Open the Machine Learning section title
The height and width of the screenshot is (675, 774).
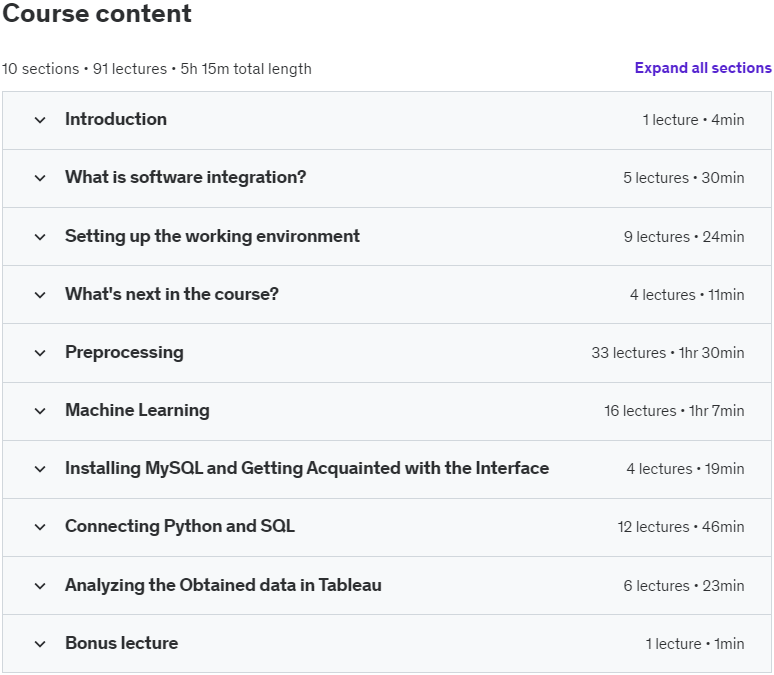pyautogui.click(x=137, y=410)
